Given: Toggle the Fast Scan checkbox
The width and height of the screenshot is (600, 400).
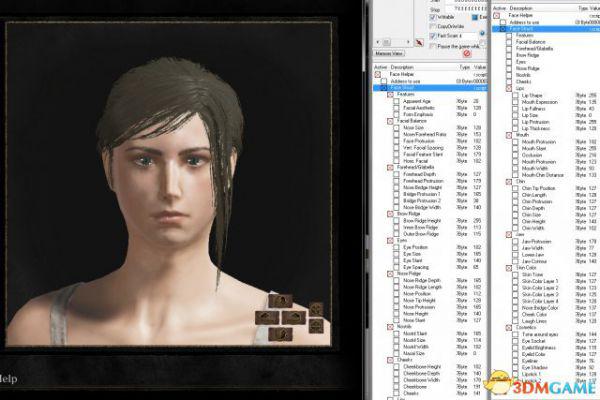Looking at the screenshot, I should pos(433,36).
